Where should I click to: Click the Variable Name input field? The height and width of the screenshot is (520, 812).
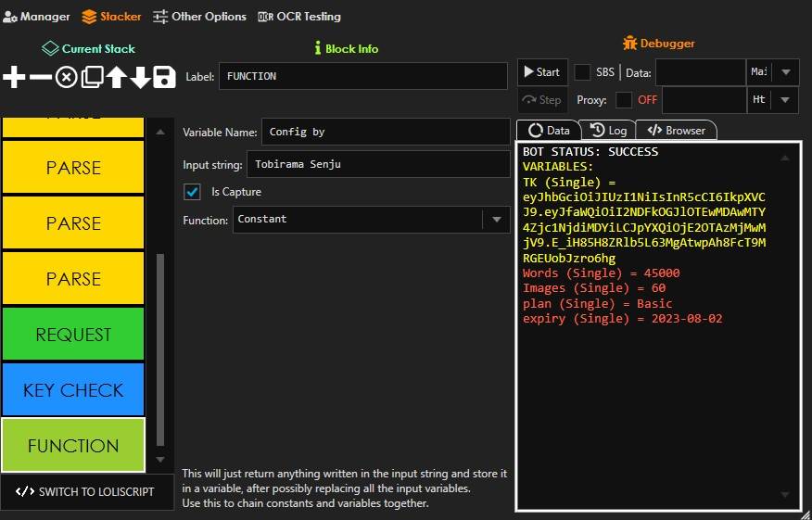pyautogui.click(x=385, y=133)
